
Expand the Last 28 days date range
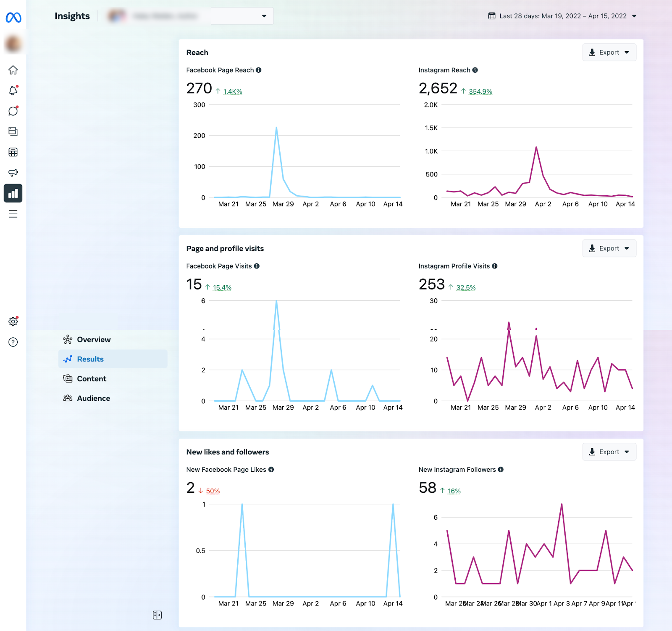562,16
